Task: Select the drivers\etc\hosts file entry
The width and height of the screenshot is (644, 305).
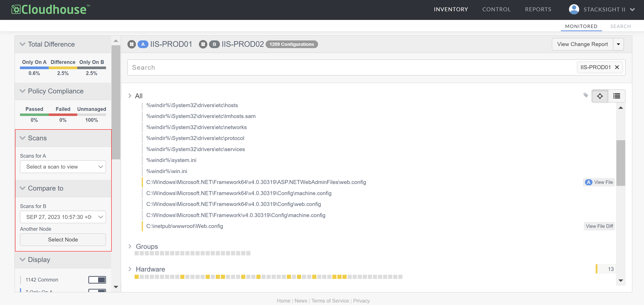Action: [192, 105]
